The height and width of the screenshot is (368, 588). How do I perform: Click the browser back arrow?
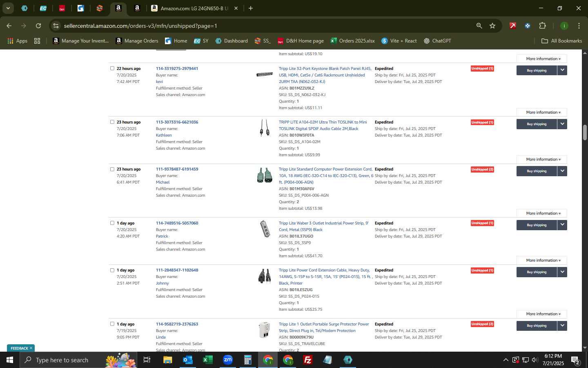9,26
